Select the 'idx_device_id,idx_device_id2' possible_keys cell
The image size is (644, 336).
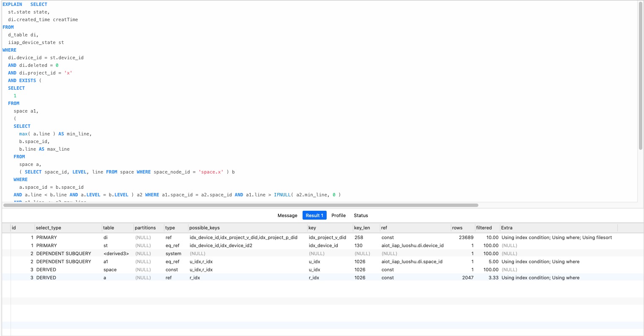click(x=221, y=245)
